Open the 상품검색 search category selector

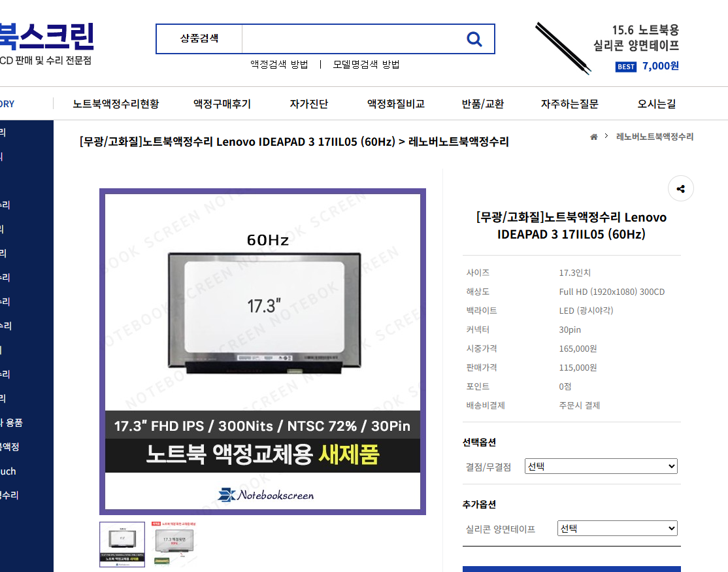(199, 39)
